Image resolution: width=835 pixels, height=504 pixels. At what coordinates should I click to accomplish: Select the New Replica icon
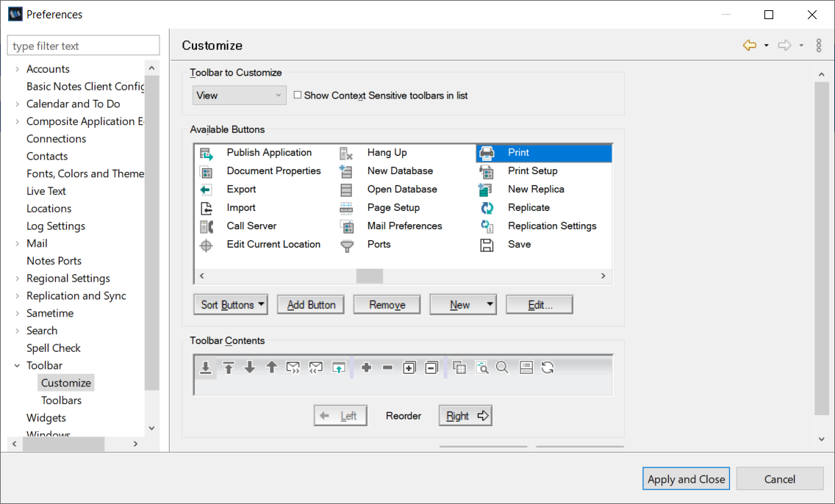(486, 190)
